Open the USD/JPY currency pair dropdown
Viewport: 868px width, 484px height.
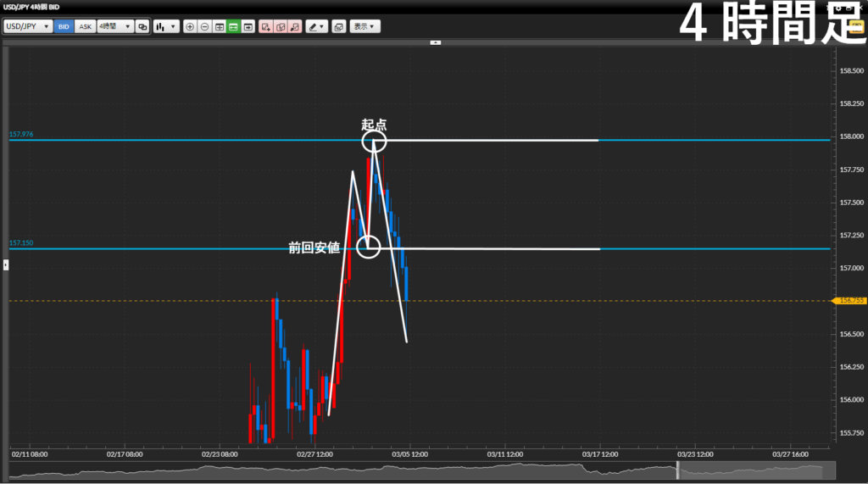coord(27,26)
